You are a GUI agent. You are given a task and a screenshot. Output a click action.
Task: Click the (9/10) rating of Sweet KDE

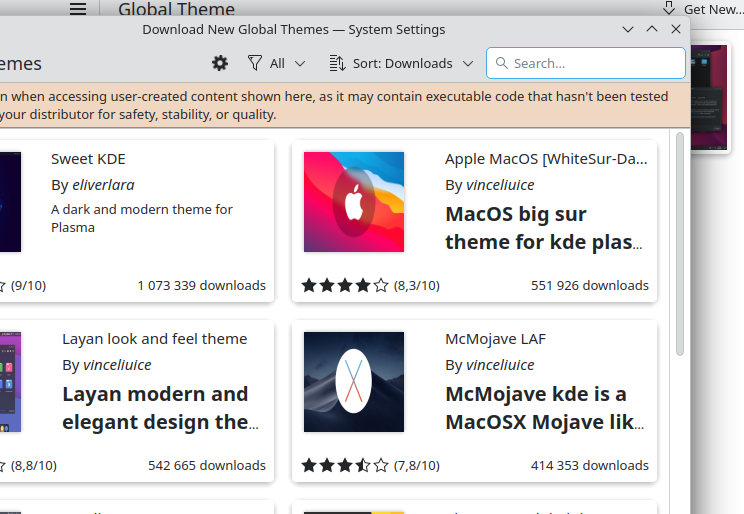coord(28,285)
